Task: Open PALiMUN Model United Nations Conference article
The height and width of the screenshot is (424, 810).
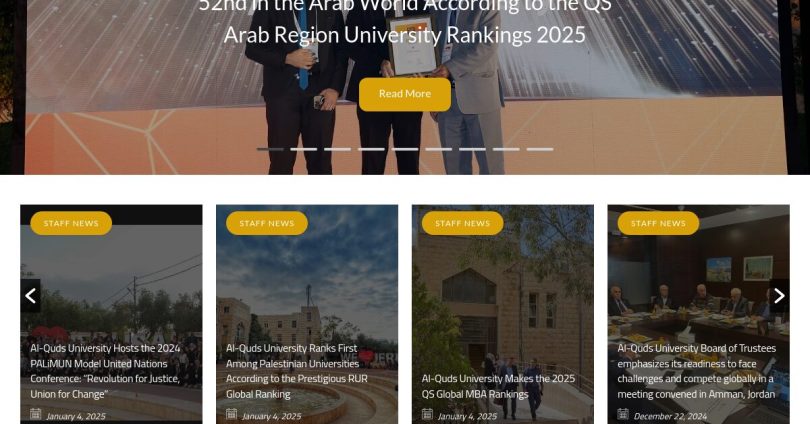Action: [105, 371]
